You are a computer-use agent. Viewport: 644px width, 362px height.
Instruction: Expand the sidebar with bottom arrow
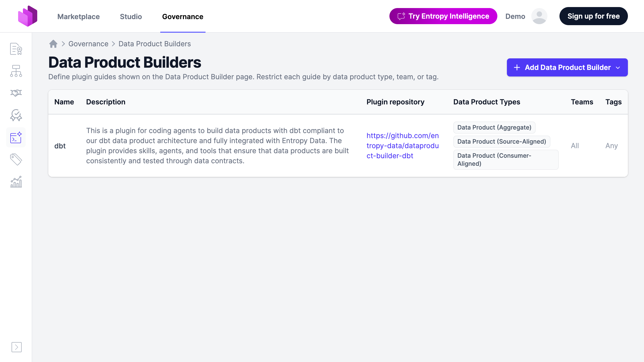[17, 347]
